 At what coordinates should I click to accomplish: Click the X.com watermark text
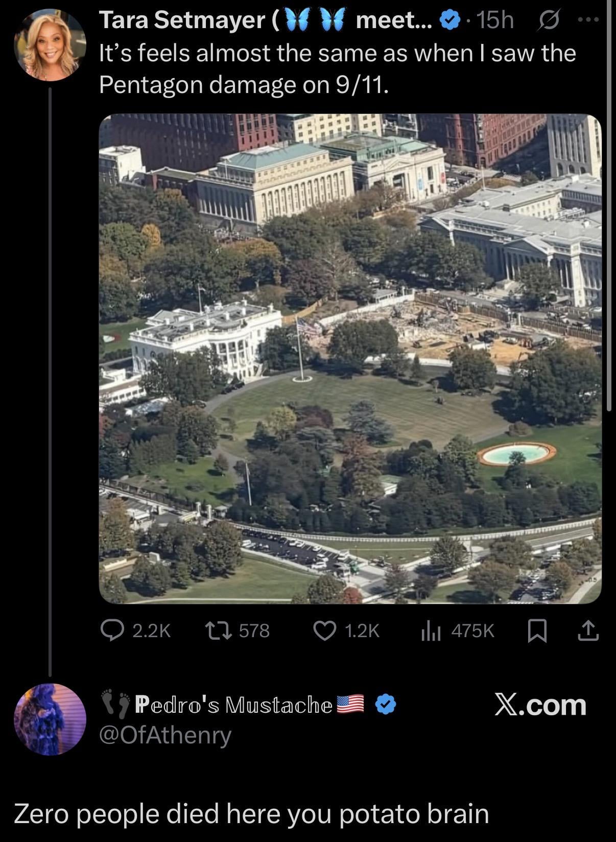[540, 705]
